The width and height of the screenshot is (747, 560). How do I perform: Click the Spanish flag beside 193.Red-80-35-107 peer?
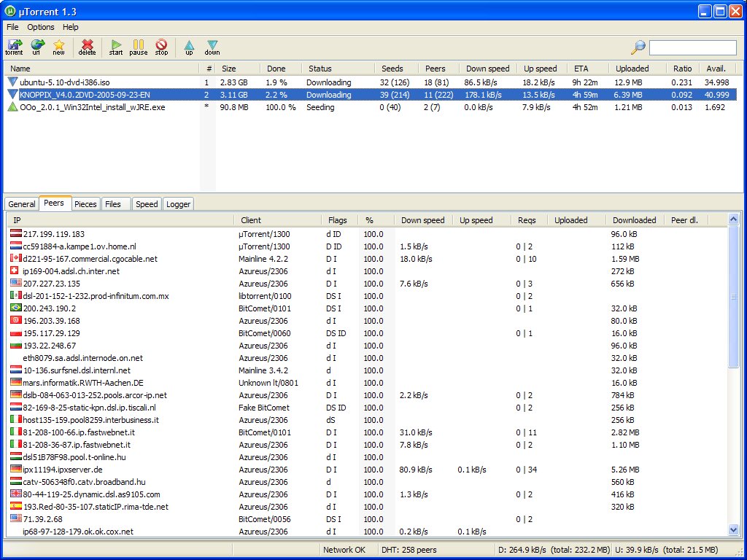pos(16,506)
